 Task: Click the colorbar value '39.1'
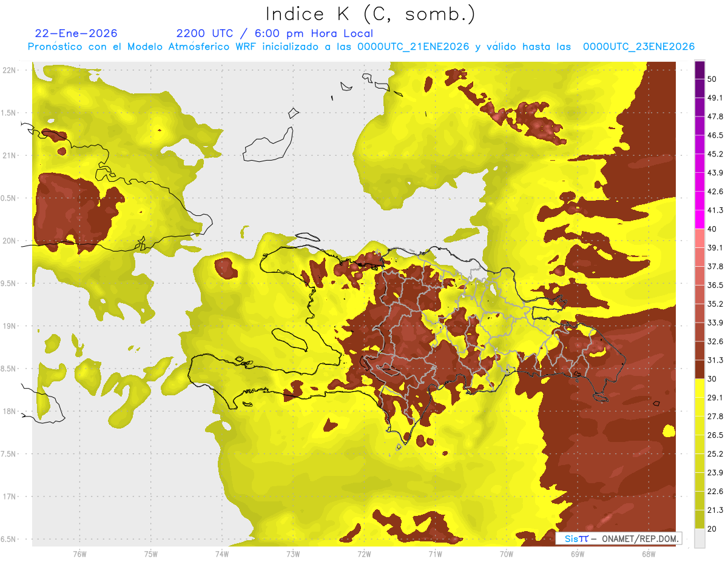715,247
